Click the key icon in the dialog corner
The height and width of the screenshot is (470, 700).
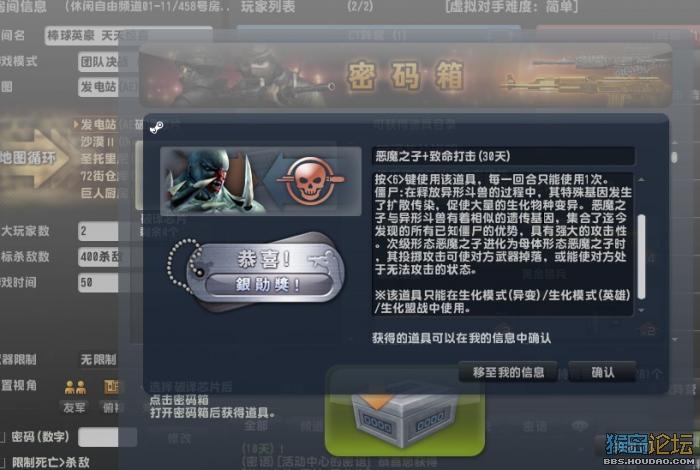pyautogui.click(x=156, y=128)
